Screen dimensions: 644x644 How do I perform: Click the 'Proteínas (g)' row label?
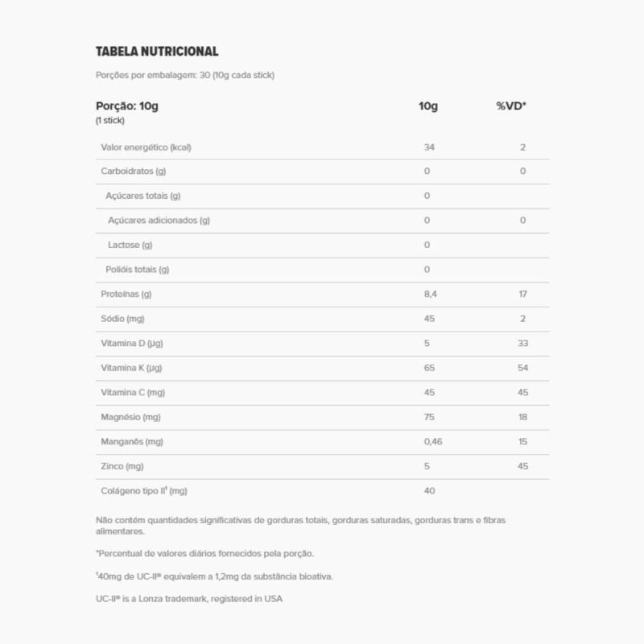[x=126, y=294]
